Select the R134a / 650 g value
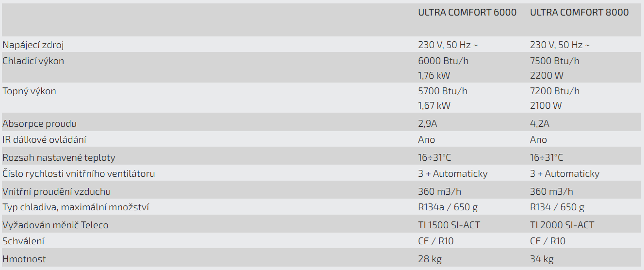 pyautogui.click(x=448, y=208)
